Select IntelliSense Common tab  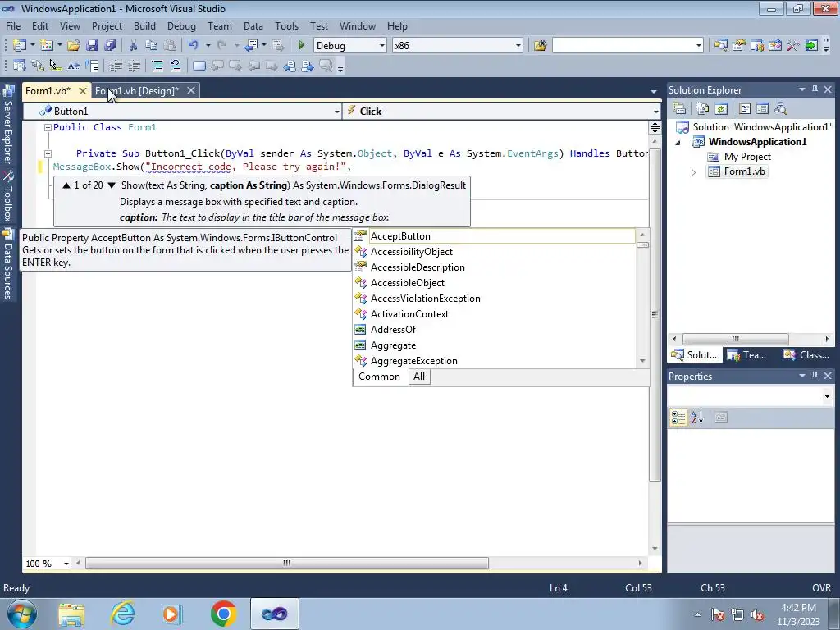[379, 377]
